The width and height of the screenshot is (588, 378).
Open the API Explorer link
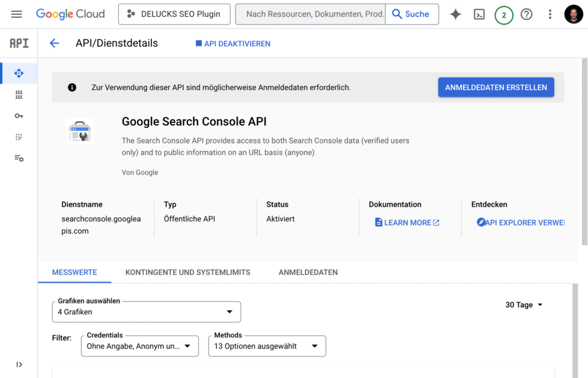click(x=521, y=223)
